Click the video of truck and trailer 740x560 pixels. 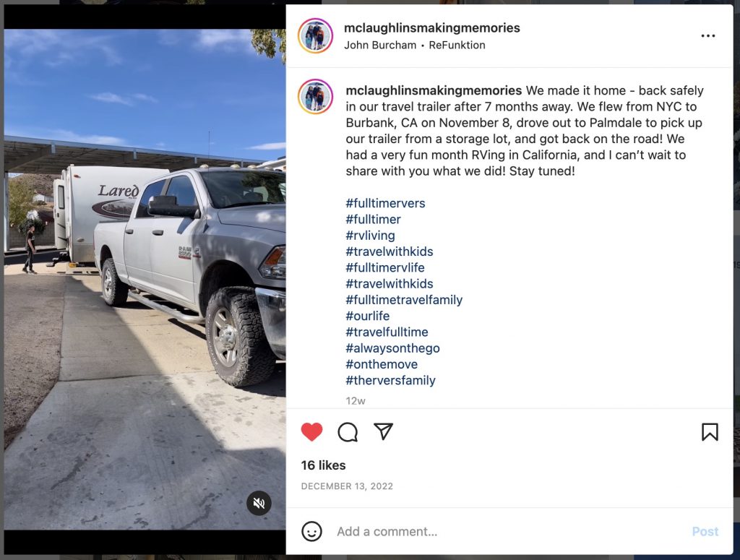tap(145, 280)
